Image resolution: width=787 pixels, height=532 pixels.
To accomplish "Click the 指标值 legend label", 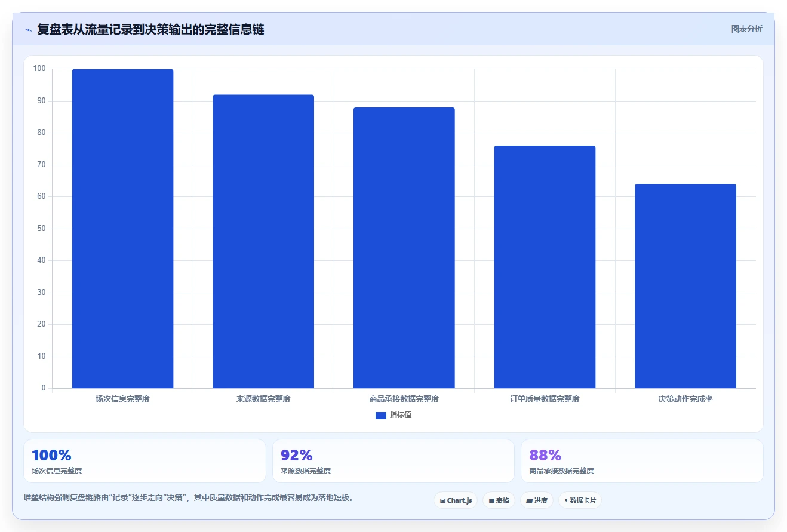I will point(401,415).
